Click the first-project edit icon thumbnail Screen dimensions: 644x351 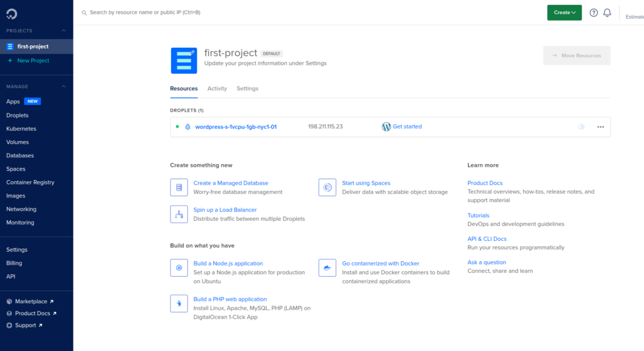point(184,60)
